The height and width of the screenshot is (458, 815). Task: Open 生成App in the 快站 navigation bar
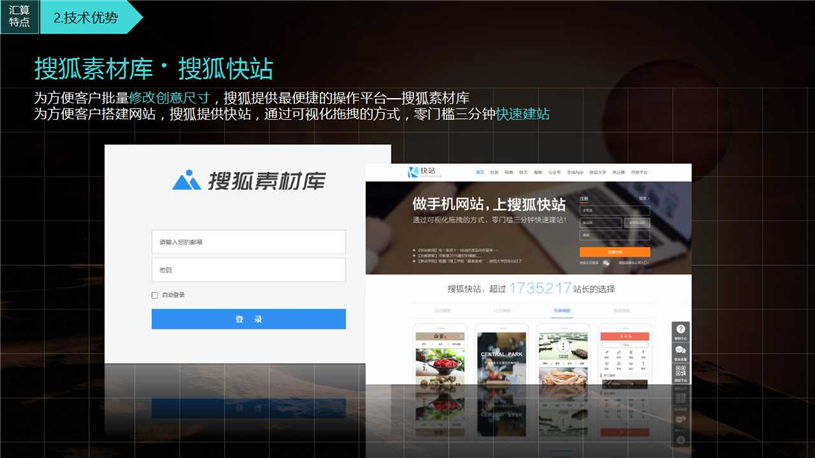(x=575, y=172)
